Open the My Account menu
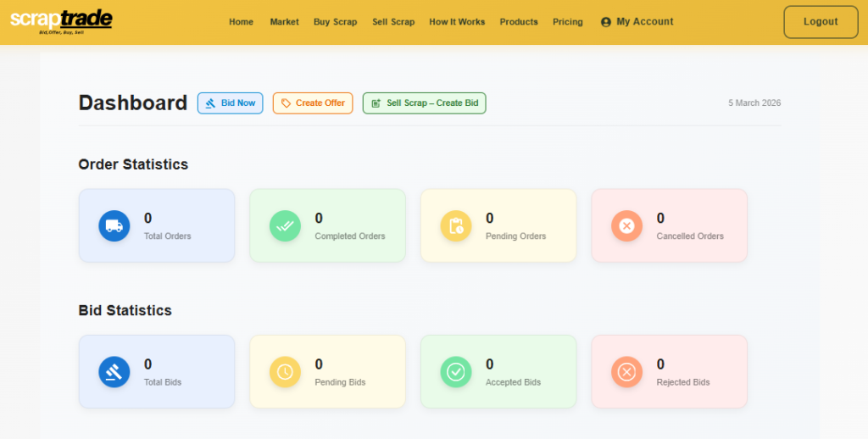The height and width of the screenshot is (439, 868). click(637, 22)
